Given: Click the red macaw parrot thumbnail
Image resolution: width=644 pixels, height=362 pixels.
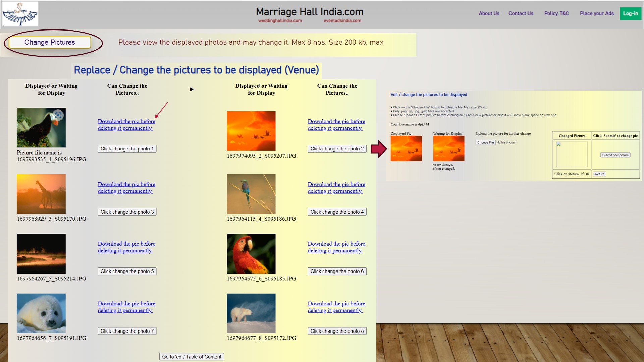Looking at the screenshot, I should (x=251, y=254).
